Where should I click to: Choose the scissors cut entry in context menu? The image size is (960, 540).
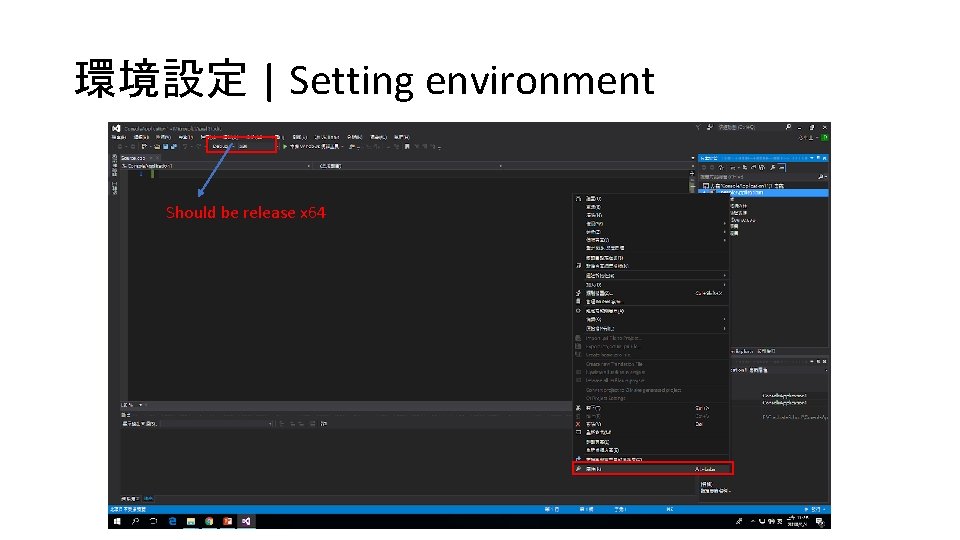652,408
